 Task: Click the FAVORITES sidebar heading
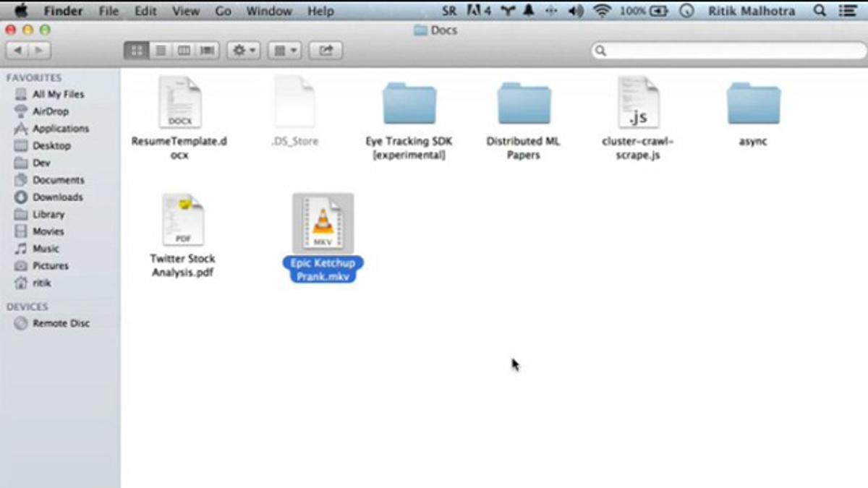click(34, 77)
